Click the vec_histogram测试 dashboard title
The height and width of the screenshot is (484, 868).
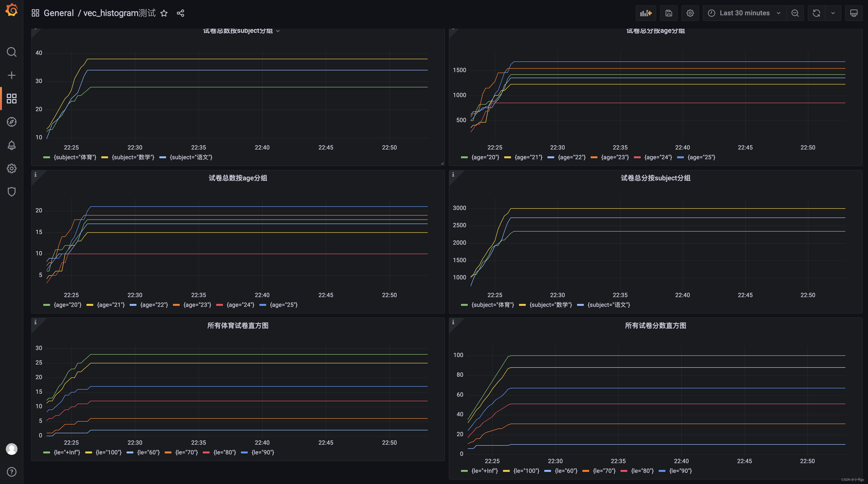coord(119,13)
